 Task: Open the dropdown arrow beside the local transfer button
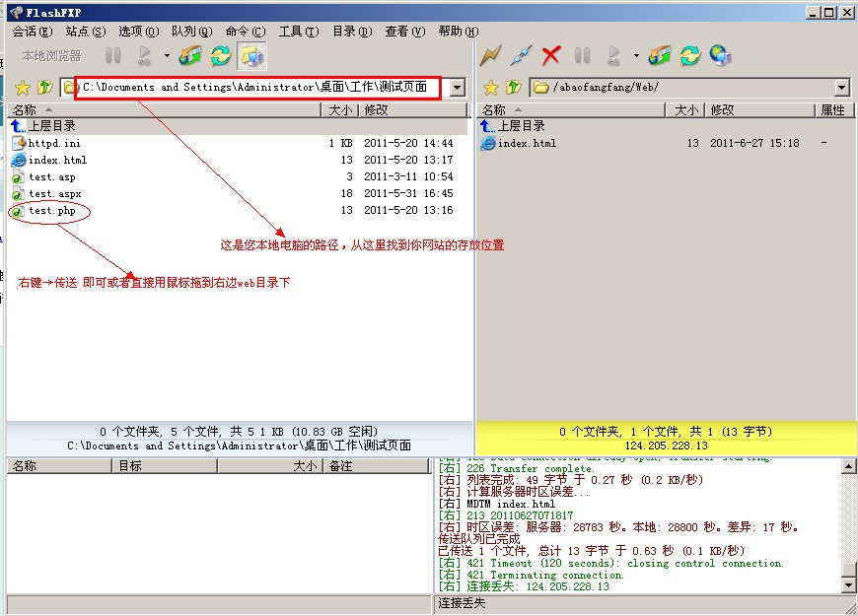pyautogui.click(x=167, y=56)
